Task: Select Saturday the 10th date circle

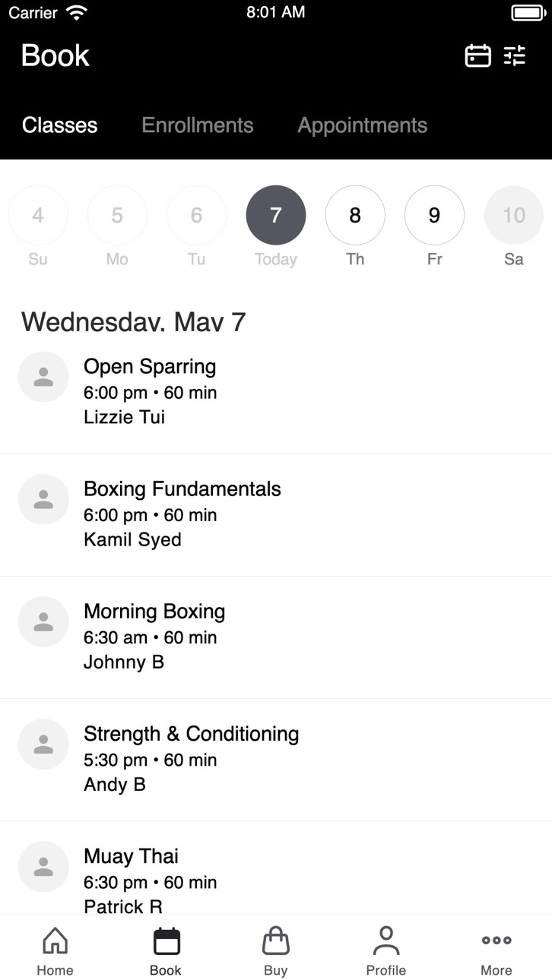Action: 514,215
